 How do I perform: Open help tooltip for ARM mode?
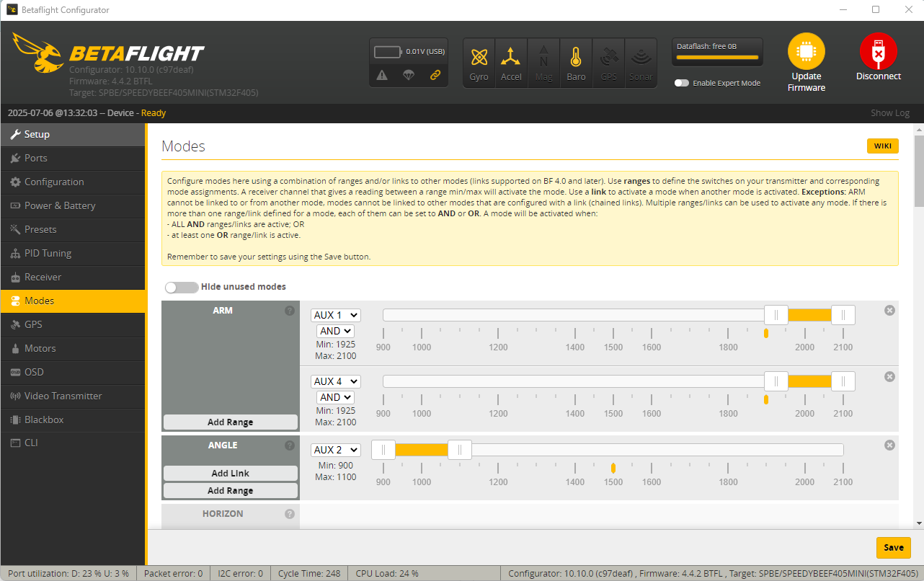[290, 311]
